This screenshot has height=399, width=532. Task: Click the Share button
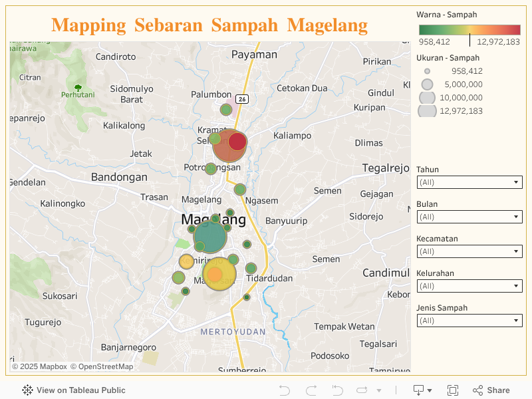491,390
